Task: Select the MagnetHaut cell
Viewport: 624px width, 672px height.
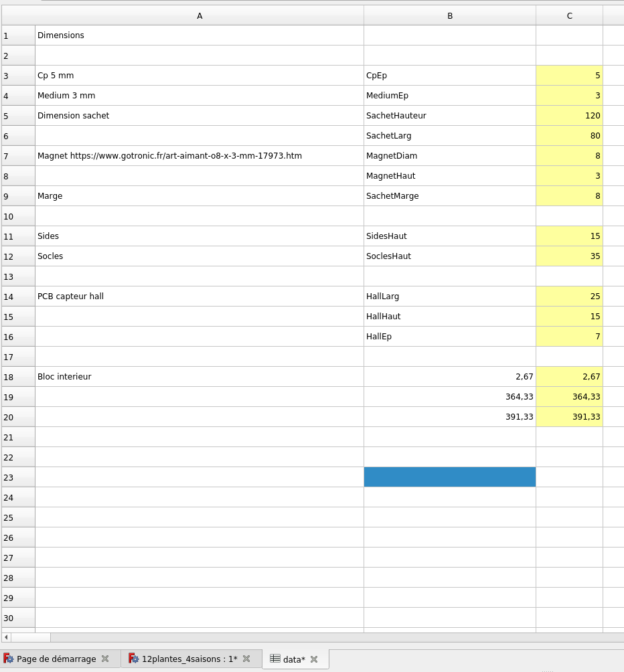Action: pyautogui.click(x=449, y=176)
